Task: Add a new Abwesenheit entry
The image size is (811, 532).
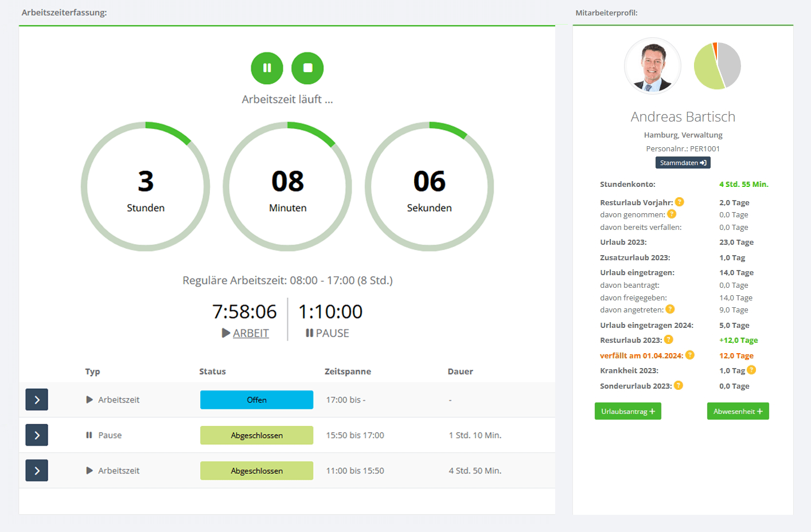Action: click(x=738, y=411)
